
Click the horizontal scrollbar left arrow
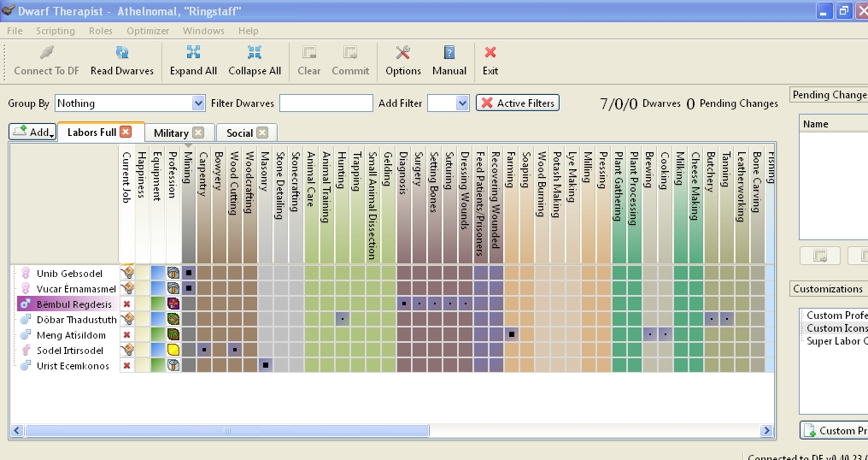coord(16,431)
